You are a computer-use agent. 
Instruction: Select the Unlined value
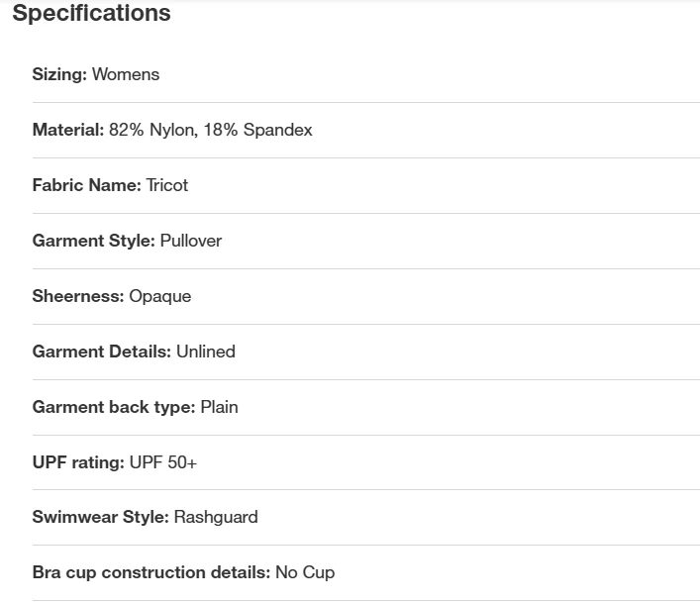(206, 352)
